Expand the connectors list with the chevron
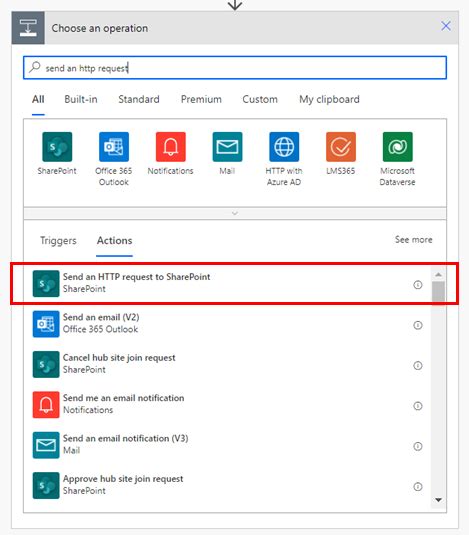Viewport: 469px width, 535px height. click(x=235, y=213)
